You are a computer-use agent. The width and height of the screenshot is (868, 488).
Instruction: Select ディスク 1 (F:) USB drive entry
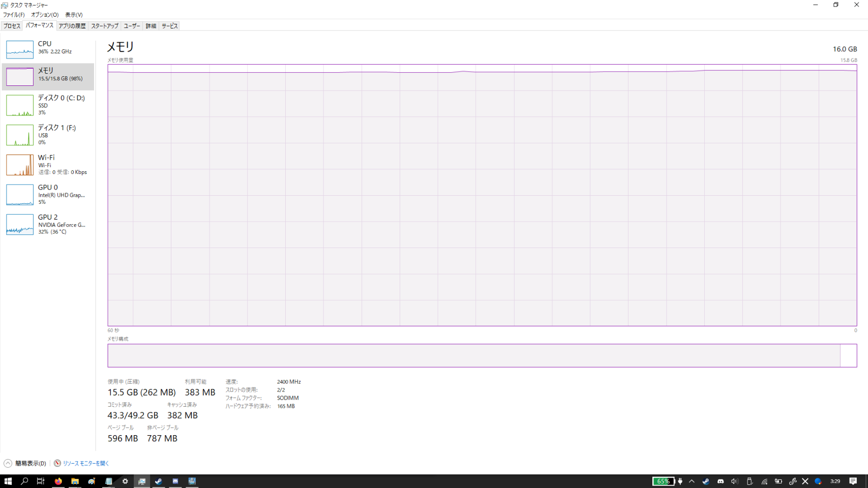[x=48, y=135]
